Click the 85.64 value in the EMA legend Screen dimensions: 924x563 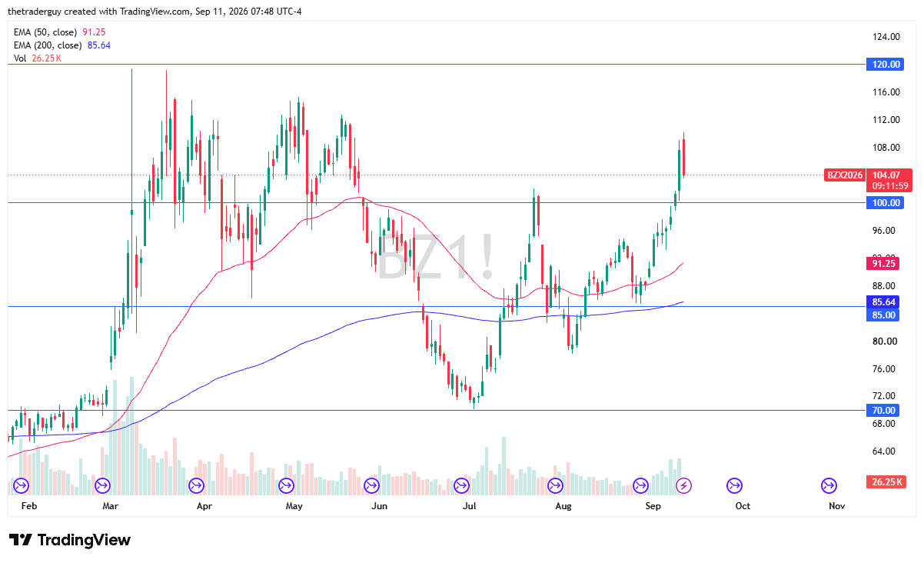tap(99, 45)
